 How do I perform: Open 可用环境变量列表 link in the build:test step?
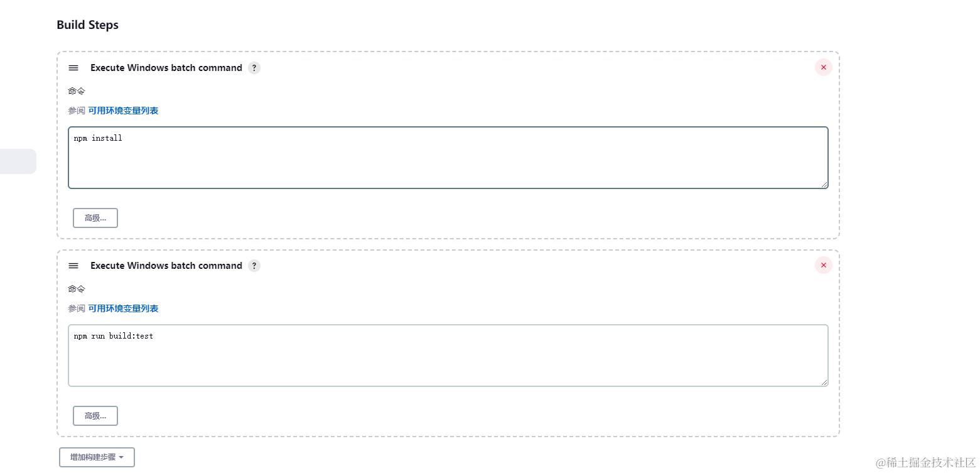point(123,308)
